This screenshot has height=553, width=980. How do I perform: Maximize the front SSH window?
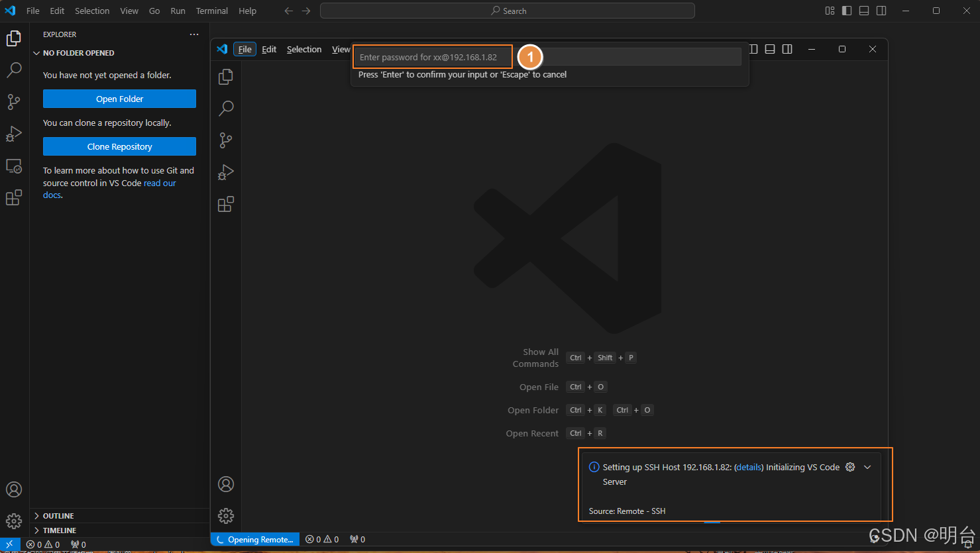pos(842,49)
